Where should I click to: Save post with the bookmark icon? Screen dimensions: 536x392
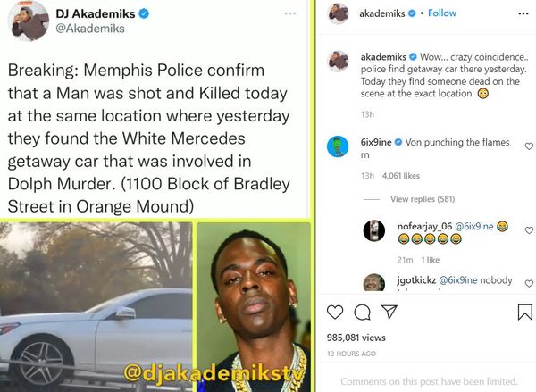(525, 312)
